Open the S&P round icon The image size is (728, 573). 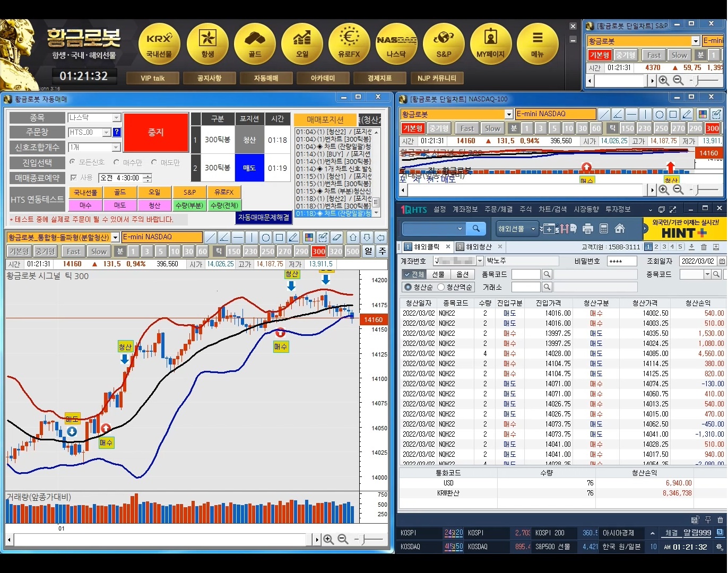(444, 45)
